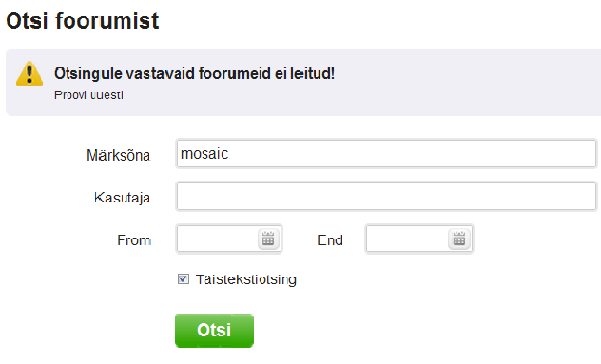Viewport: 601px width, 364px height.
Task: Click the Kasutaja field label
Action: click(x=123, y=198)
